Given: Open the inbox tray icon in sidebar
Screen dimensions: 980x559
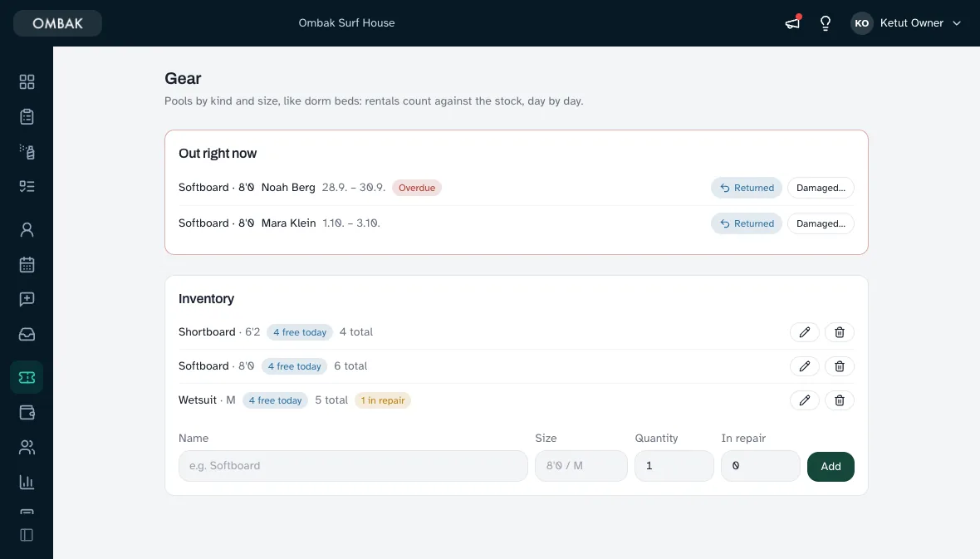Looking at the screenshot, I should click(x=27, y=334).
